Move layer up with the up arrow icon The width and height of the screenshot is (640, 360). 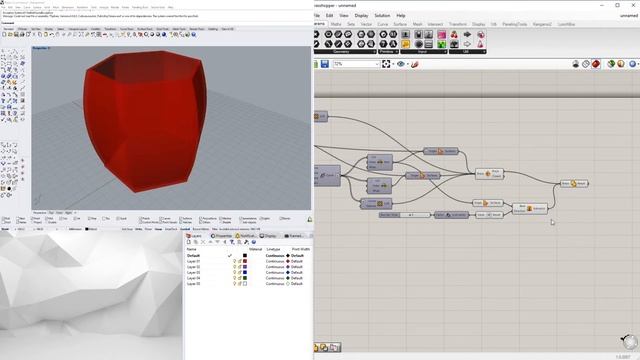tap(210, 242)
